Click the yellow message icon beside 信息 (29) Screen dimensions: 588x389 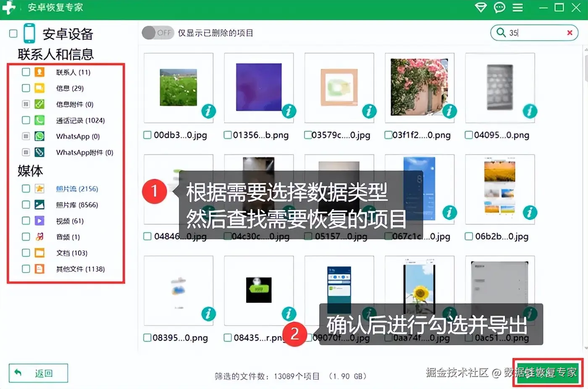[x=39, y=88]
